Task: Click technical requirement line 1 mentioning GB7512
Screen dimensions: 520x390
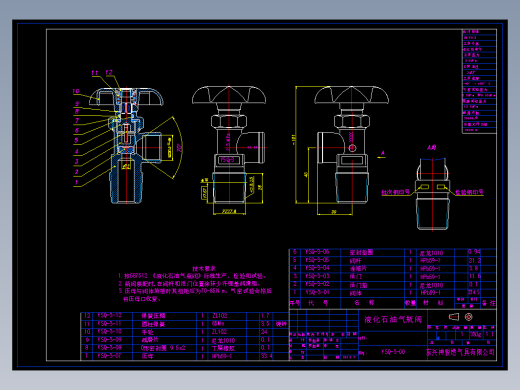Action: click(x=192, y=276)
